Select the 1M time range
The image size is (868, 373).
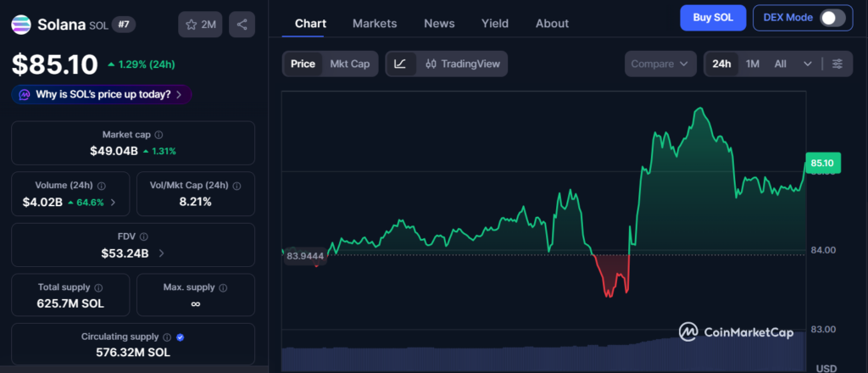[x=753, y=64]
